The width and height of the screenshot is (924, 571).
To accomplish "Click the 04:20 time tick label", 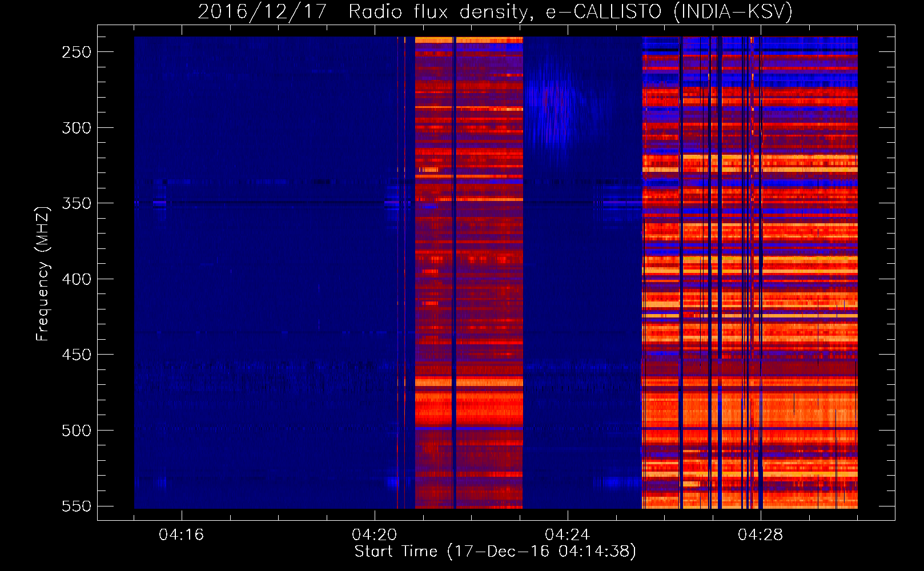I will tap(374, 535).
